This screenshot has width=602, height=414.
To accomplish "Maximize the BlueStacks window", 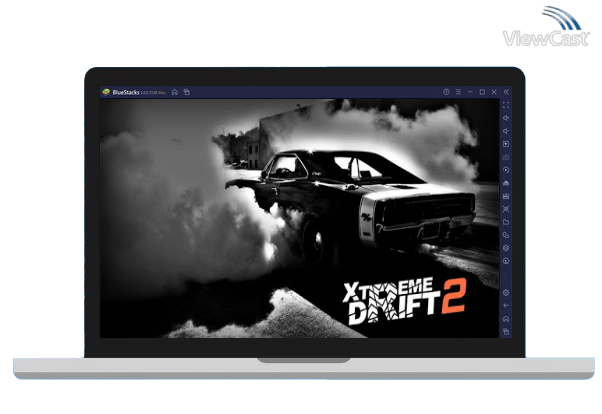I will coord(482,92).
